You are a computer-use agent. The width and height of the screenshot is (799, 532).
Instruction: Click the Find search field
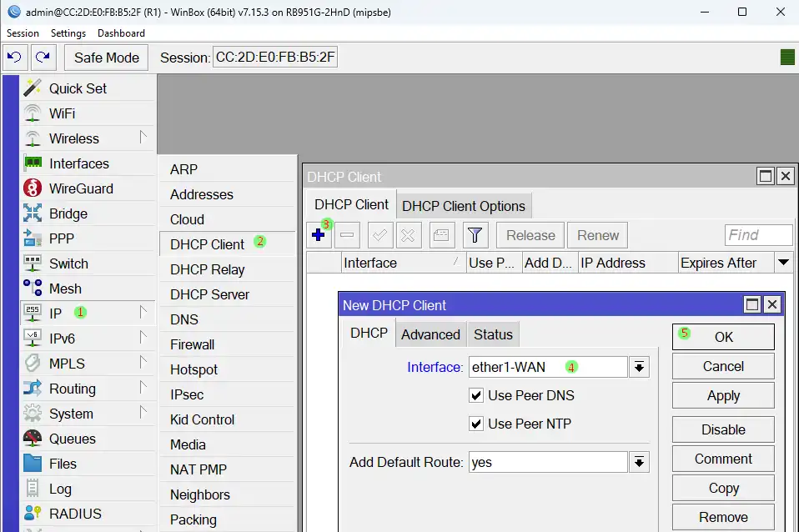[758, 235]
